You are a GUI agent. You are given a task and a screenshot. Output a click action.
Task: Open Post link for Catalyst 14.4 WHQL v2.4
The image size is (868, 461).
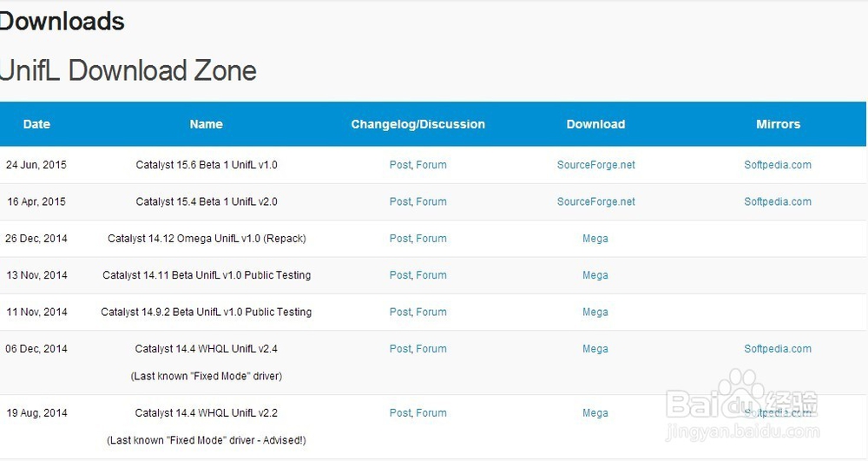400,349
